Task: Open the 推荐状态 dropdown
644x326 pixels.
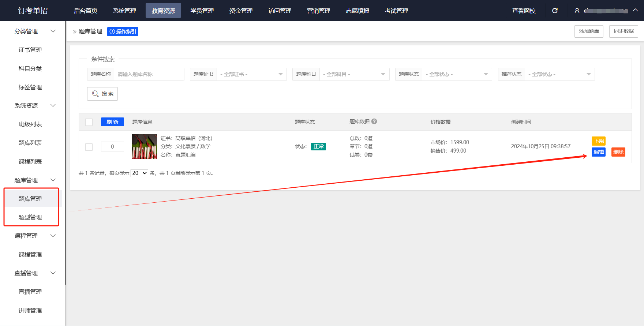Action: (x=559, y=74)
